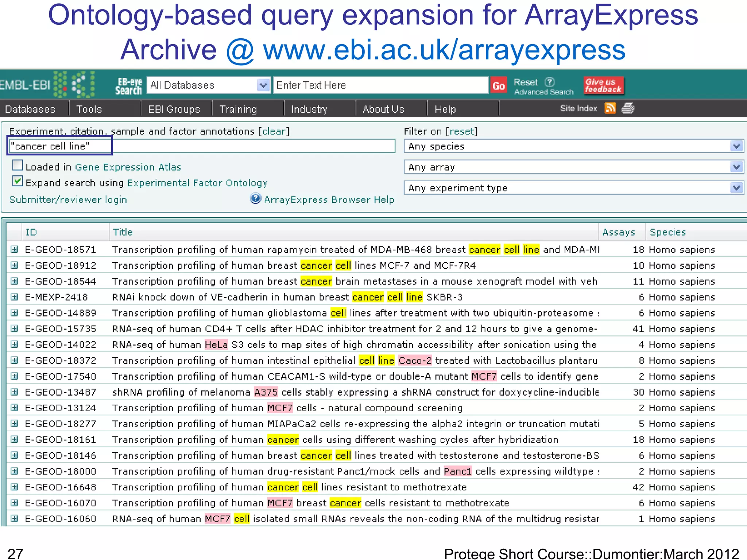
Task: Expand row E-GEOD-14022 with plus icon
Action: pyautogui.click(x=15, y=345)
